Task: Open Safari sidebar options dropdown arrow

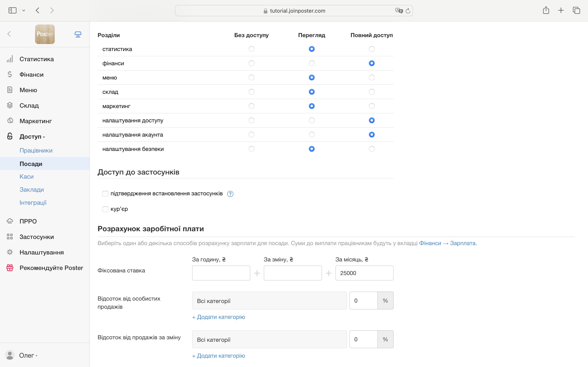Action: coord(23,10)
